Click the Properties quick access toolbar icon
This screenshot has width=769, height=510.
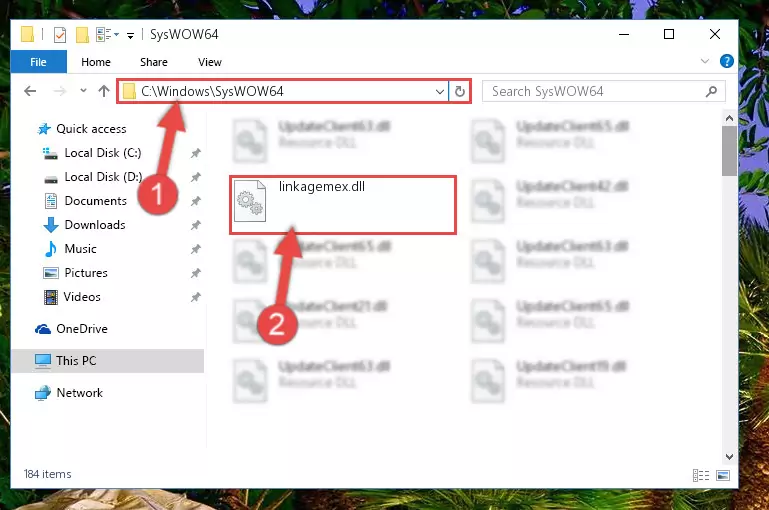tap(59, 35)
